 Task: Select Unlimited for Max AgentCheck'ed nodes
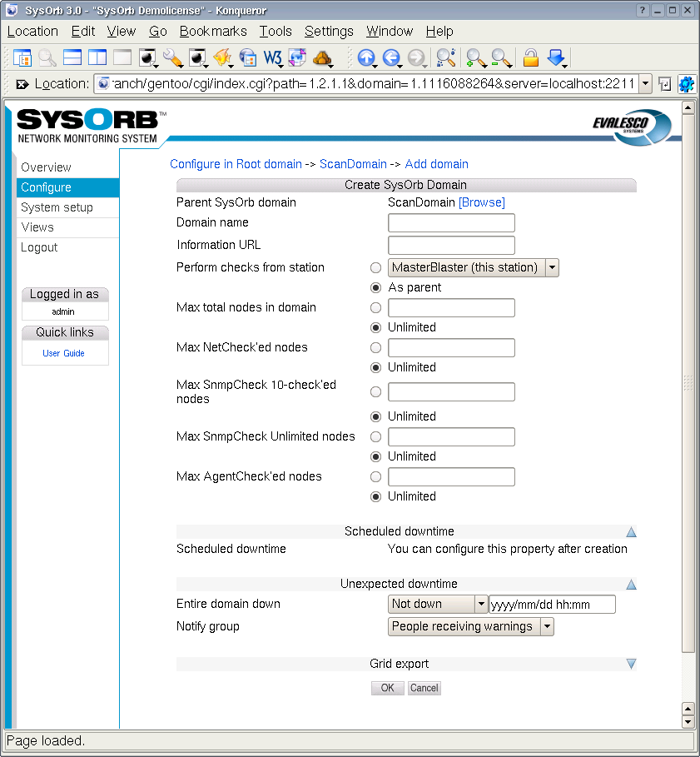(376, 497)
